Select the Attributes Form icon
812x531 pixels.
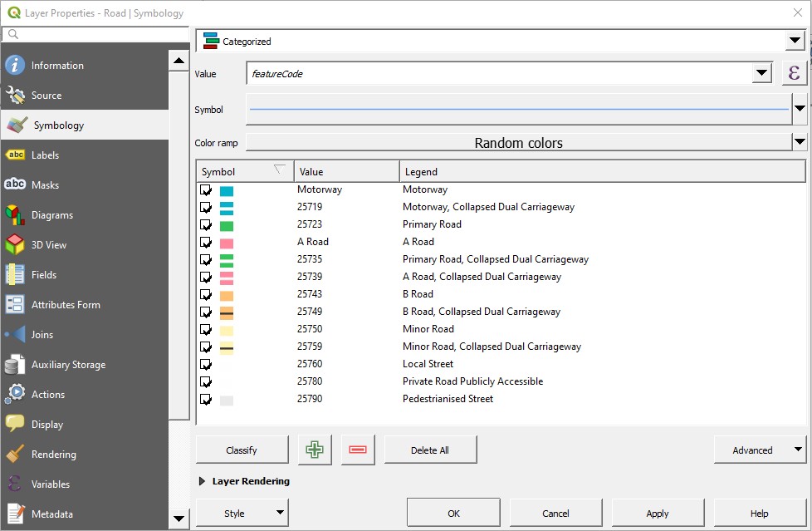17,304
